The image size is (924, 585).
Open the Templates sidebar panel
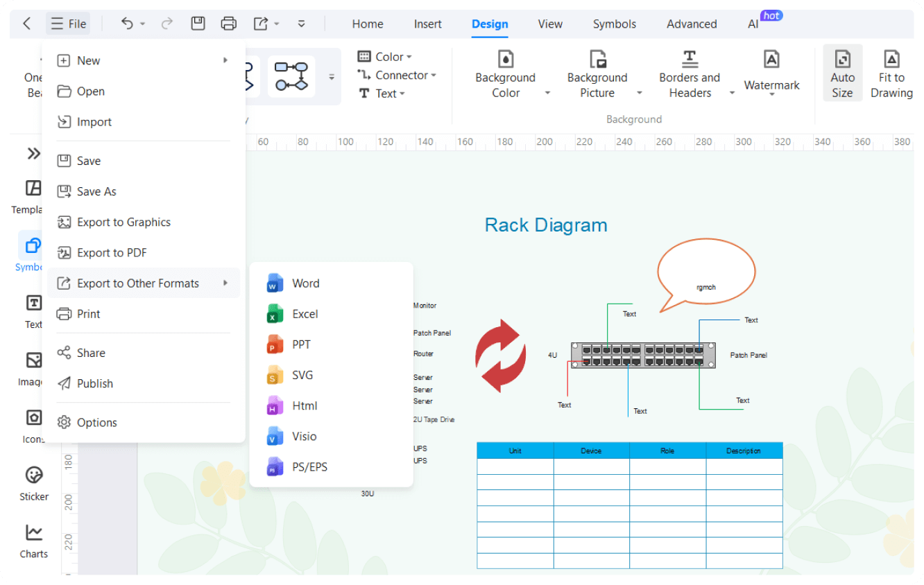pos(29,196)
